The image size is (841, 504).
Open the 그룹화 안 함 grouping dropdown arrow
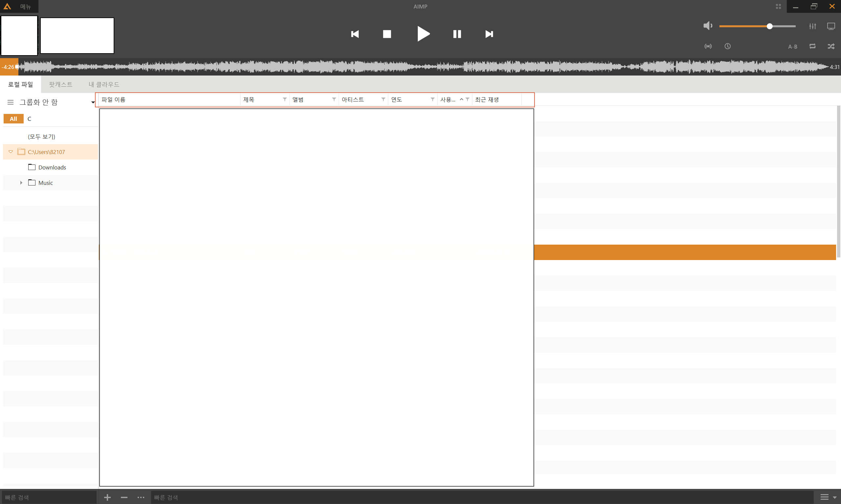(93, 102)
